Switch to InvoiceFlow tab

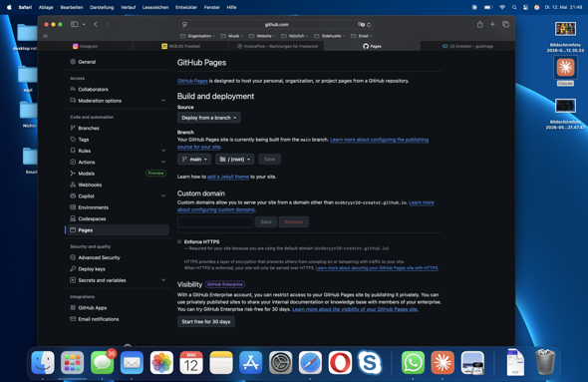277,46
